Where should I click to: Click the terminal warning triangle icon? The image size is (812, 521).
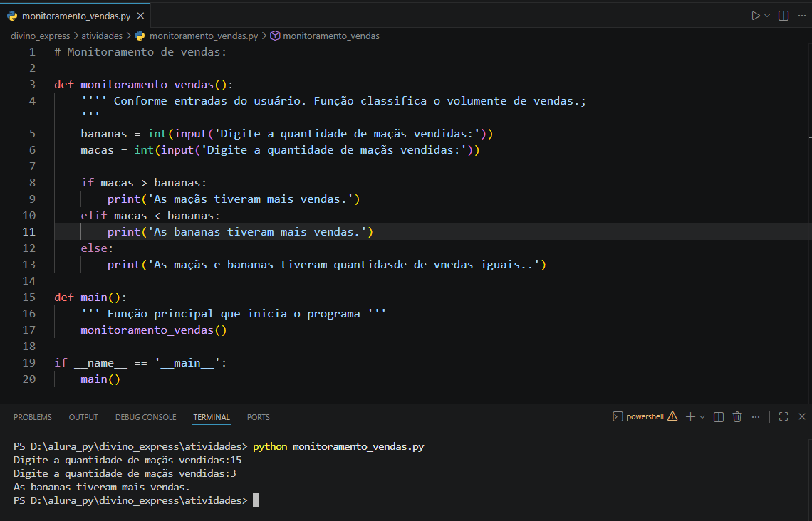click(672, 416)
